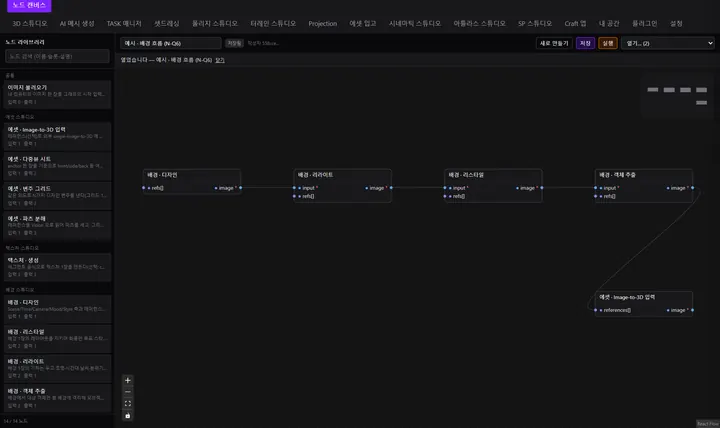Focus the node library search field
The image size is (720, 428).
coord(57,56)
